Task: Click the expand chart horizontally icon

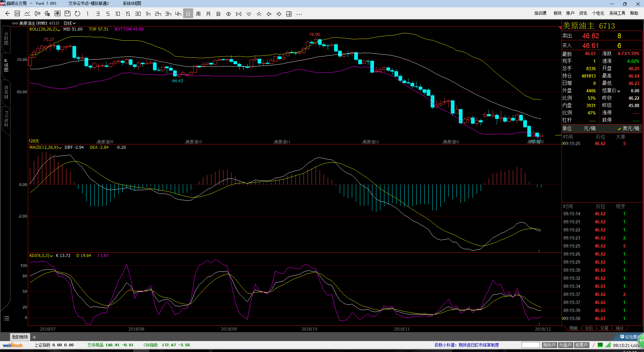Action: coord(228,14)
